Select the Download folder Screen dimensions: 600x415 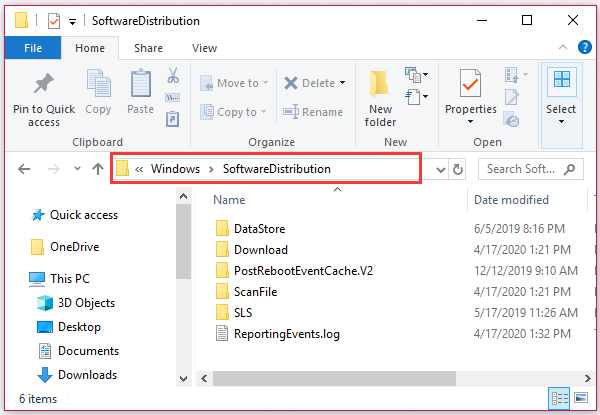[x=252, y=250]
